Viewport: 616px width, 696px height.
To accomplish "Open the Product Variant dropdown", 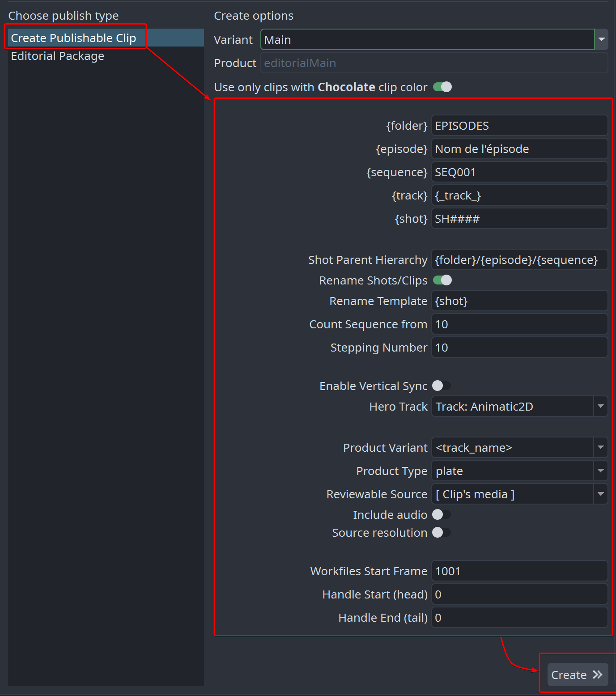I will tap(600, 448).
